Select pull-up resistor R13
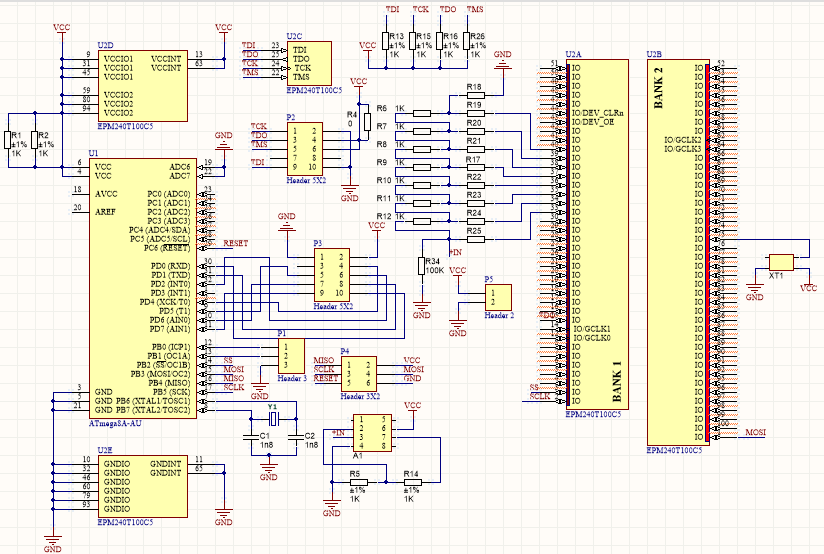This screenshot has width=824, height=554. [x=386, y=40]
